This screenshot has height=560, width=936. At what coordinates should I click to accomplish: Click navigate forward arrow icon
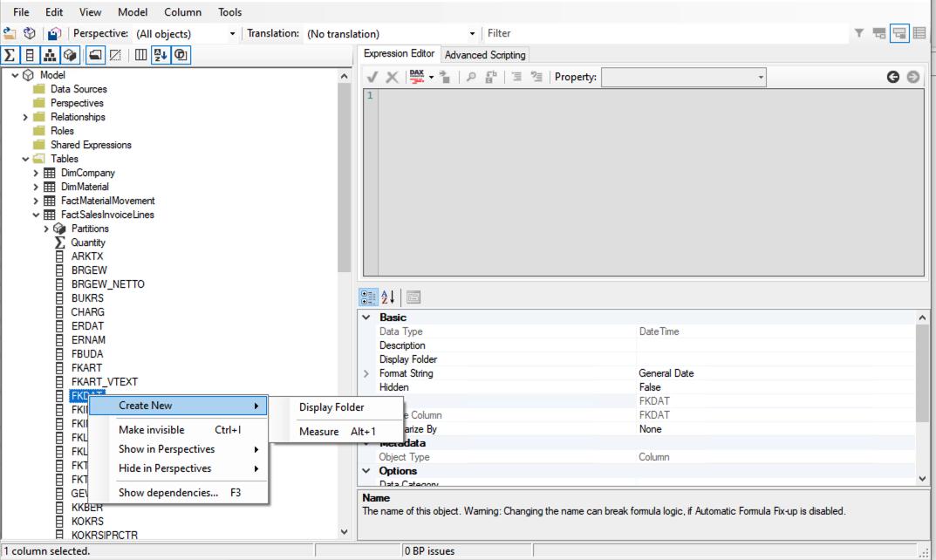click(913, 77)
